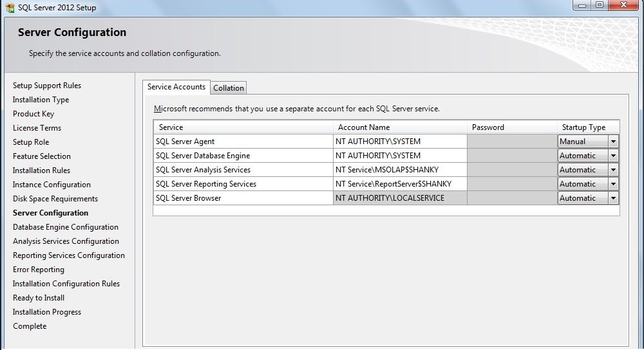The image size is (644, 350).
Task: Select the SQL Server Reporting Services row
Action: pos(243,184)
